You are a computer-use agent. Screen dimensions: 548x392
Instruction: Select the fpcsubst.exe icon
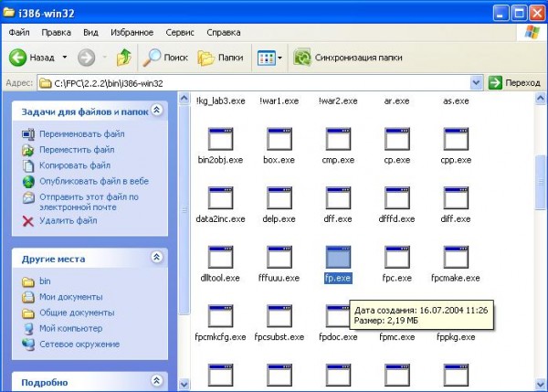279,316
